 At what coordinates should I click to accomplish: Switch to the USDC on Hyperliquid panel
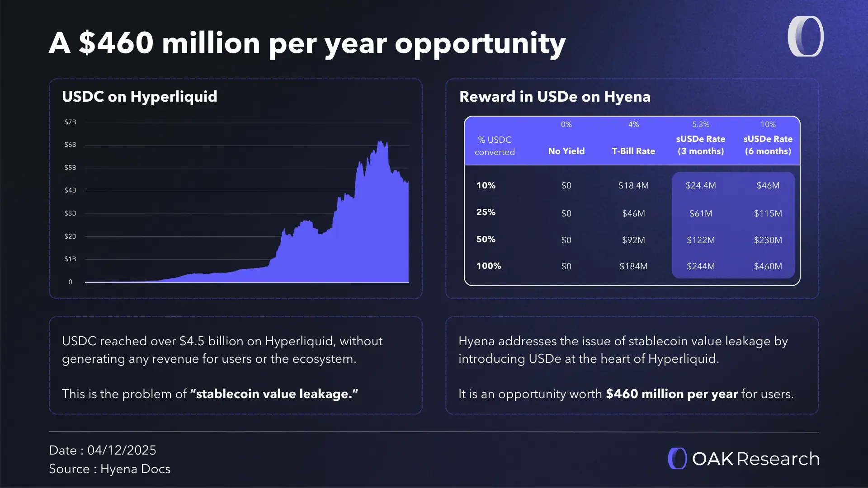tap(139, 96)
